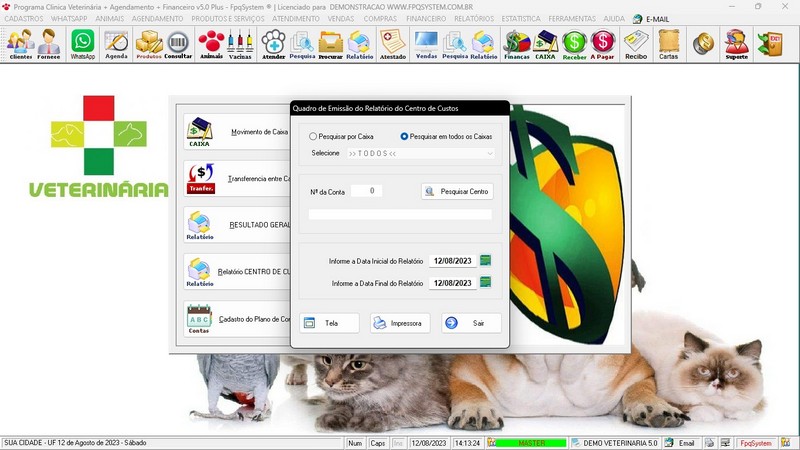The height and width of the screenshot is (450, 800).
Task: Click the E-MAIL menu item
Action: (651, 19)
